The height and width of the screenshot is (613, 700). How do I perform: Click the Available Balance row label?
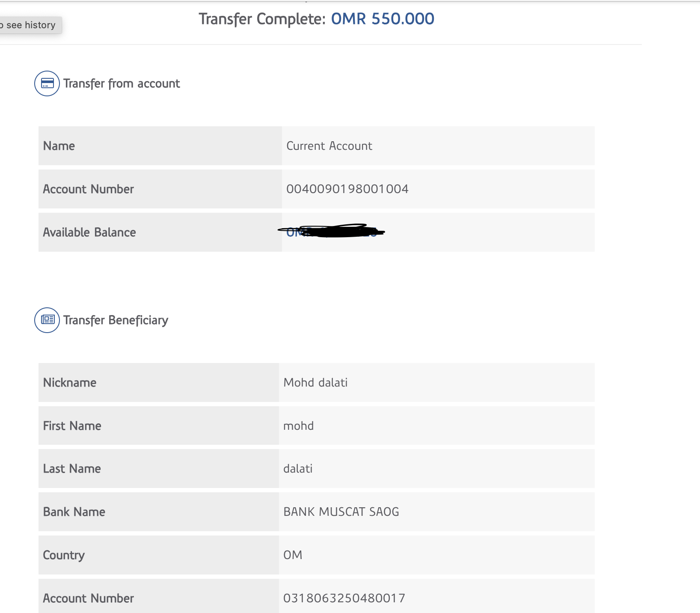point(89,232)
